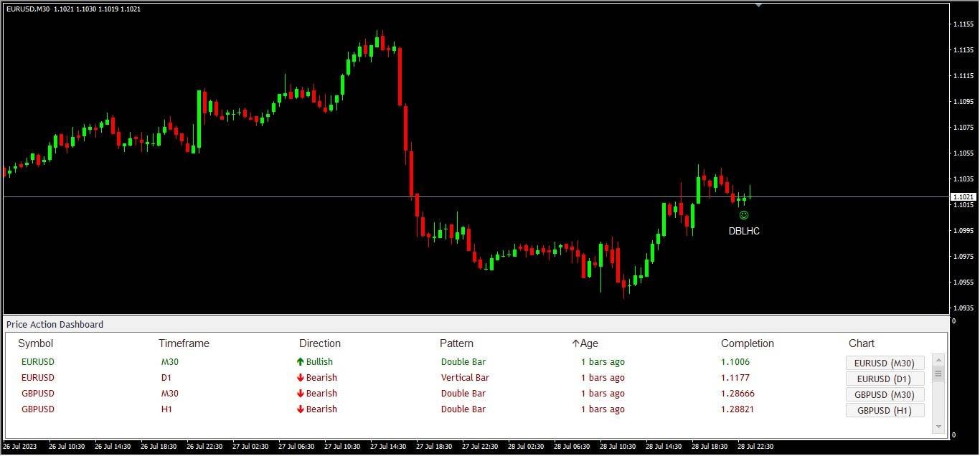Click the Double Bar pattern in GBPUSD H1 row
The image size is (980, 456).
[x=463, y=409]
